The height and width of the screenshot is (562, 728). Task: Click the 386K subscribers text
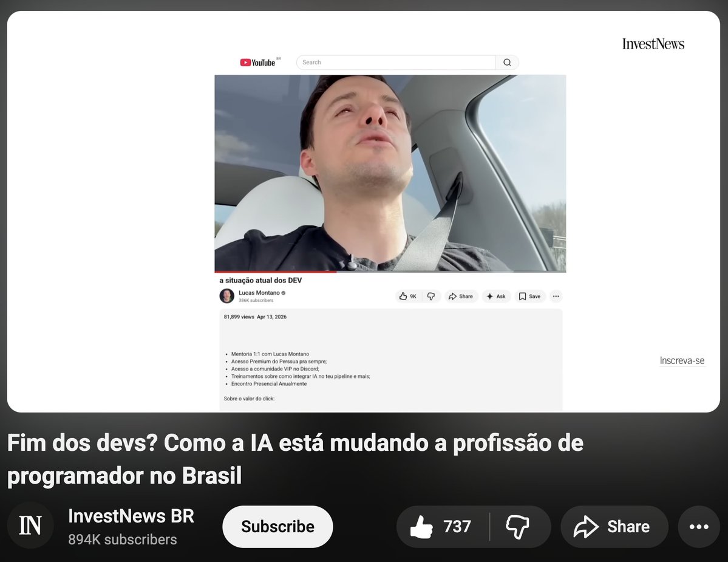pos(256,301)
